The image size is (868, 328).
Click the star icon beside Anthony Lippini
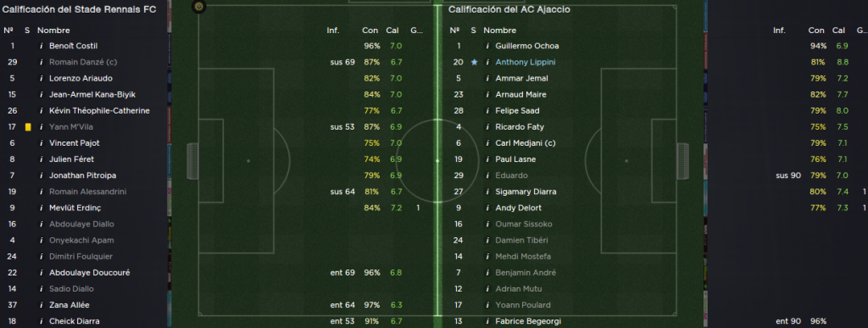click(x=474, y=62)
